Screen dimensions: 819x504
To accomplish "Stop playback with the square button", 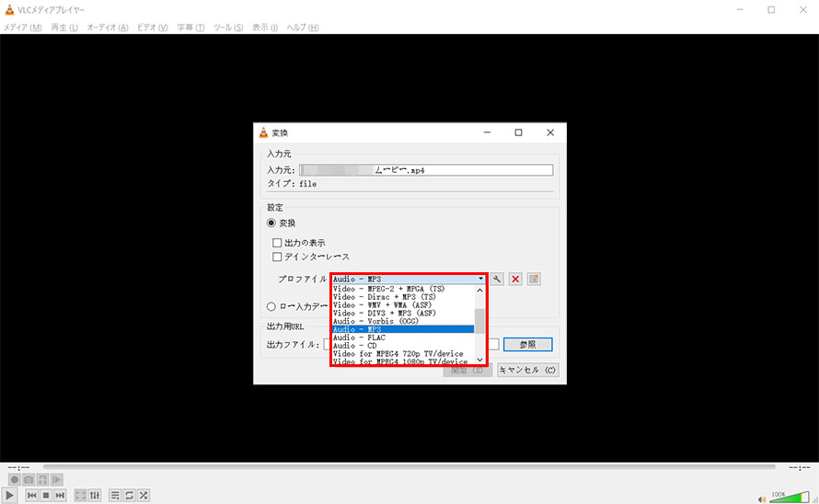I will (x=46, y=495).
